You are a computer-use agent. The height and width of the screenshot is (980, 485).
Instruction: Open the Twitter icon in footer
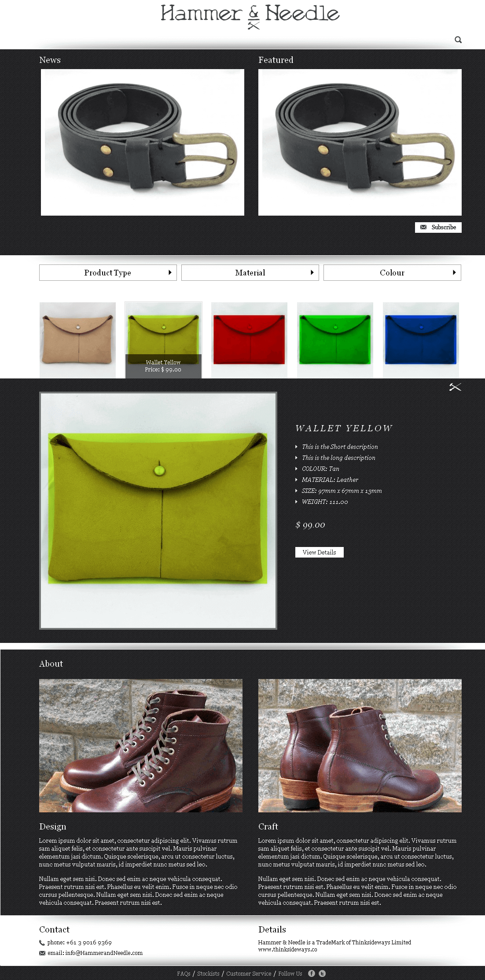[x=322, y=973]
